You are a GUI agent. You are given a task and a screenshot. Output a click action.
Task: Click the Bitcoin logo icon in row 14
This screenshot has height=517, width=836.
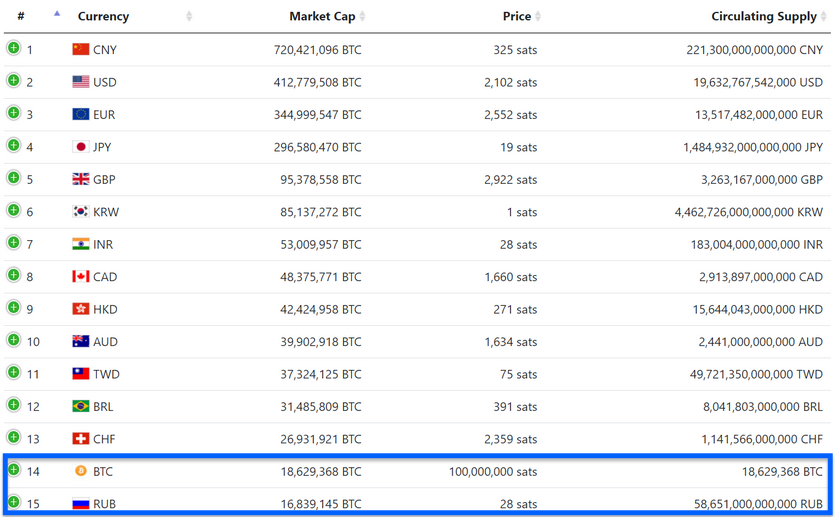coord(81,471)
